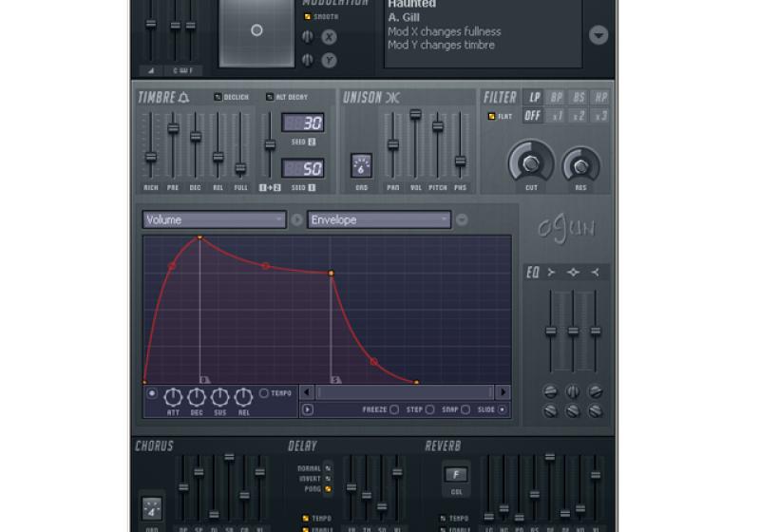
Task: Enable the STEP option
Action: click(429, 409)
